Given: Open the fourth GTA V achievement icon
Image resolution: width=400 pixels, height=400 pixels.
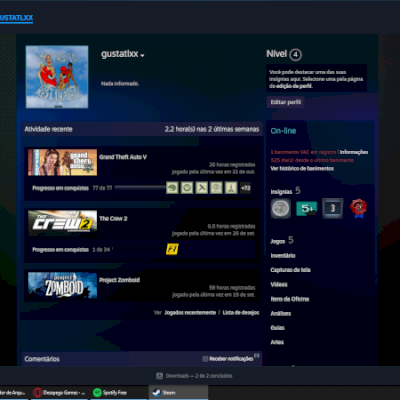Looking at the screenshot, I should point(216,188).
